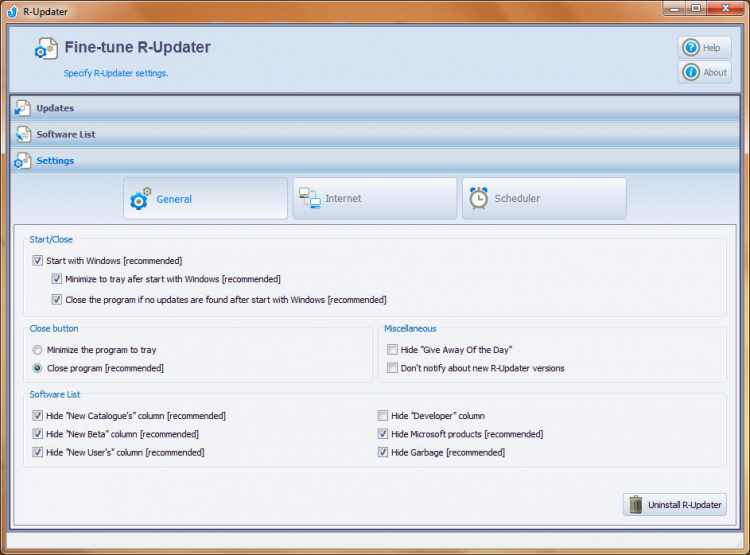The image size is (750, 555).
Task: Click the "Fine-tune R-Updater" heading
Action: 138,47
